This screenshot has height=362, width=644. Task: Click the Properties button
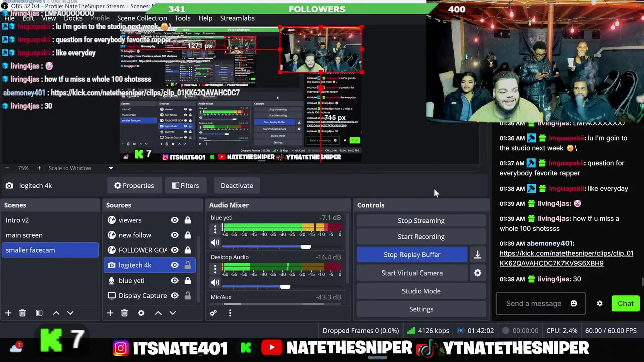[x=134, y=186]
